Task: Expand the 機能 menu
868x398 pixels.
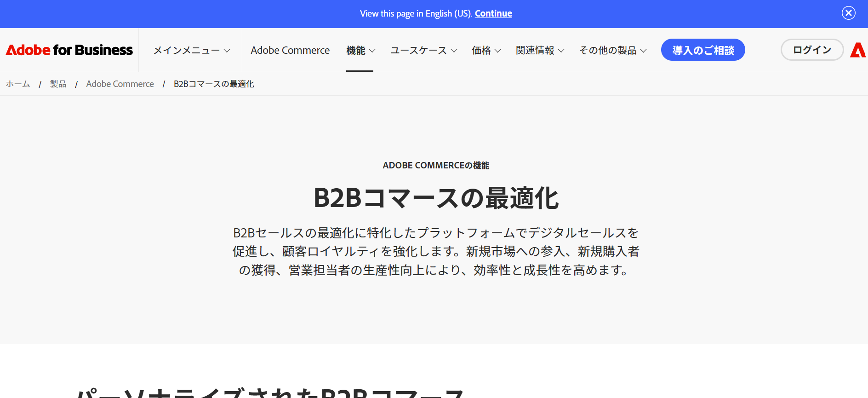Action: point(360,50)
